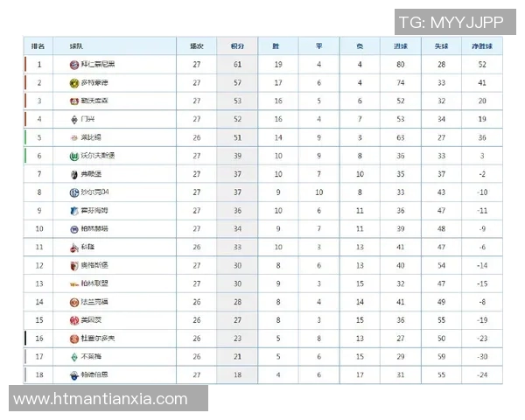Open the 莱比锡 team name link

pos(92,137)
